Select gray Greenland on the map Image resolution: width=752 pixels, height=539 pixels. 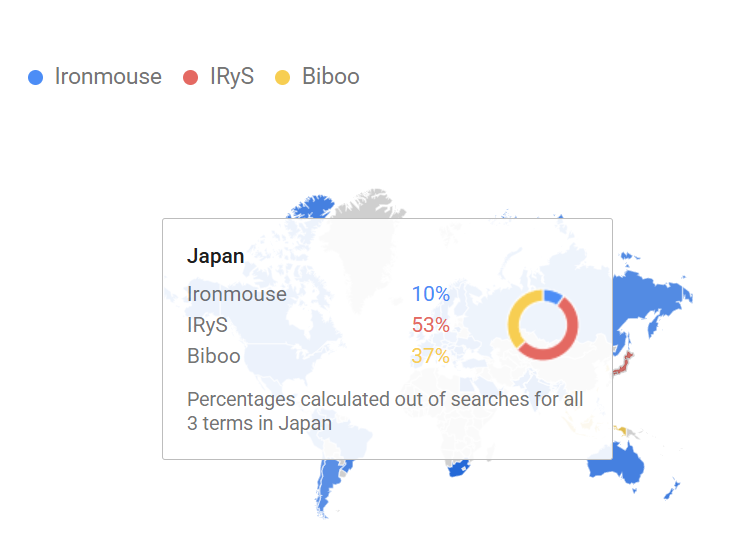pyautogui.click(x=372, y=207)
